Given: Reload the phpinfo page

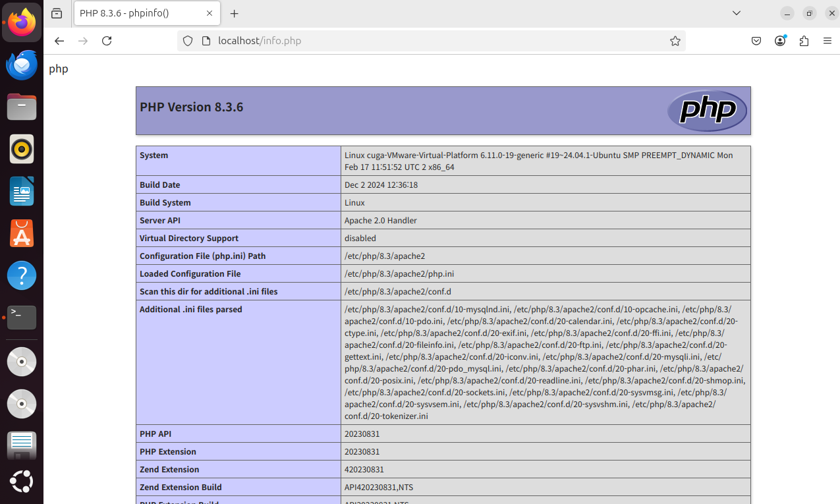Looking at the screenshot, I should [107, 41].
